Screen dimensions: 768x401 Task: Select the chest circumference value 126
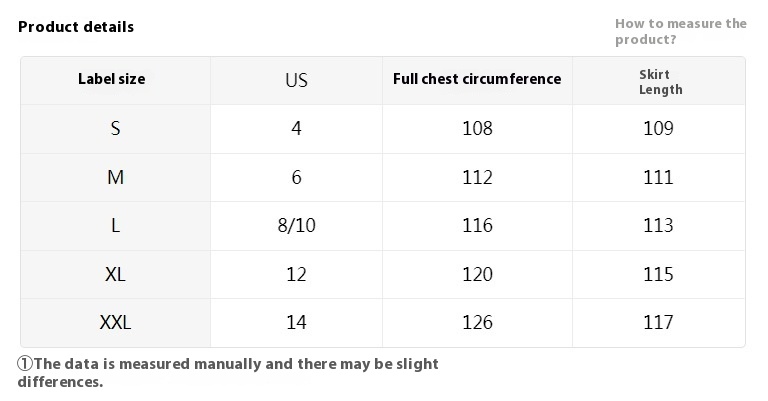tap(477, 322)
